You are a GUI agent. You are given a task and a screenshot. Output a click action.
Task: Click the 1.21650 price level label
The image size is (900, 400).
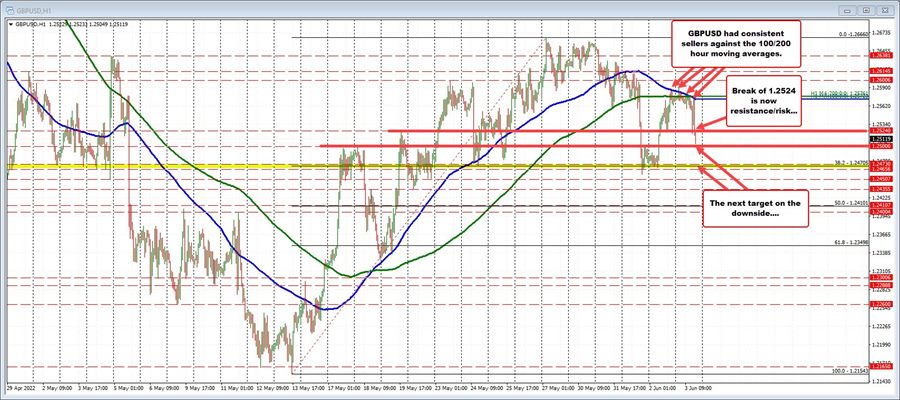[x=880, y=365]
